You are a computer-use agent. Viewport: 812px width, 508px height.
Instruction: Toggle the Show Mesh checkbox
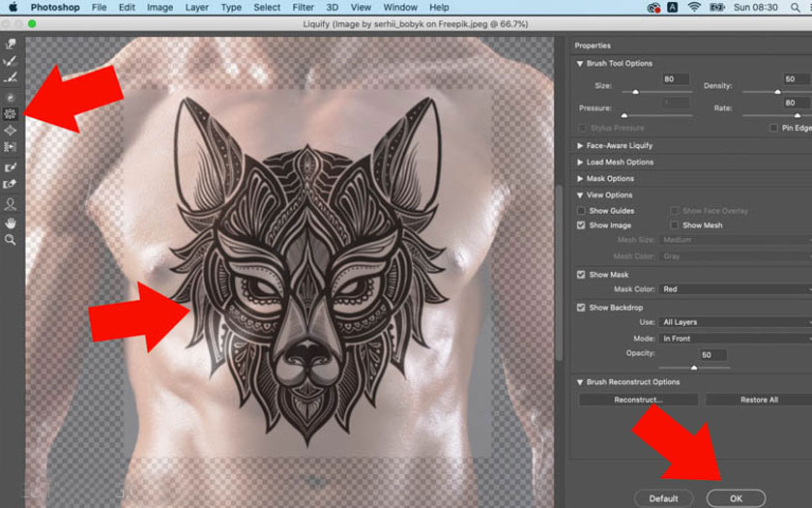[x=675, y=225]
